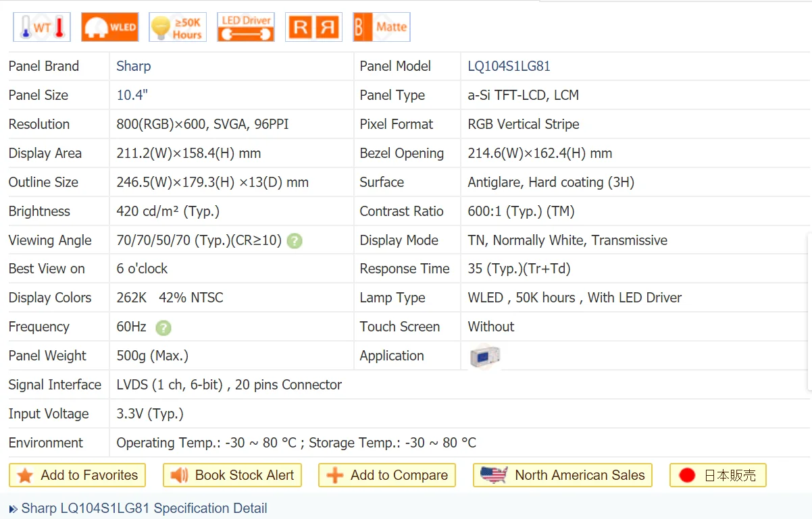The image size is (812, 519).
Task: Open the North American Sales button
Action: point(563,475)
